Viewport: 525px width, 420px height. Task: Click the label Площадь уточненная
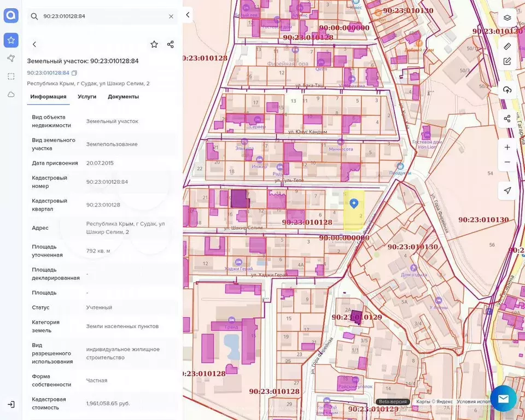pos(47,251)
